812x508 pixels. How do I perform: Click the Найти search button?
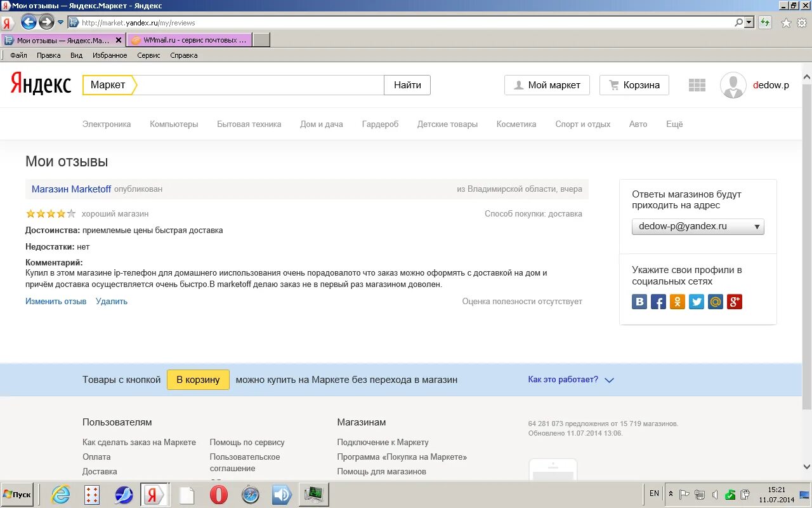(x=407, y=85)
